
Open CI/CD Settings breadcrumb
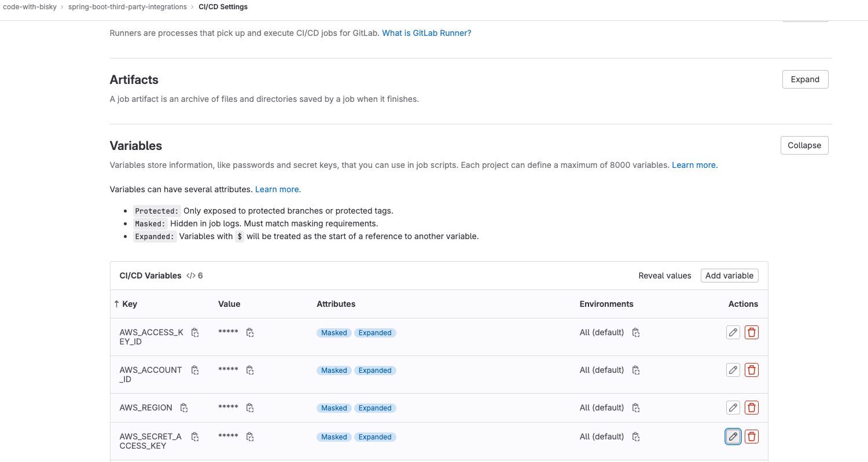[x=223, y=7]
